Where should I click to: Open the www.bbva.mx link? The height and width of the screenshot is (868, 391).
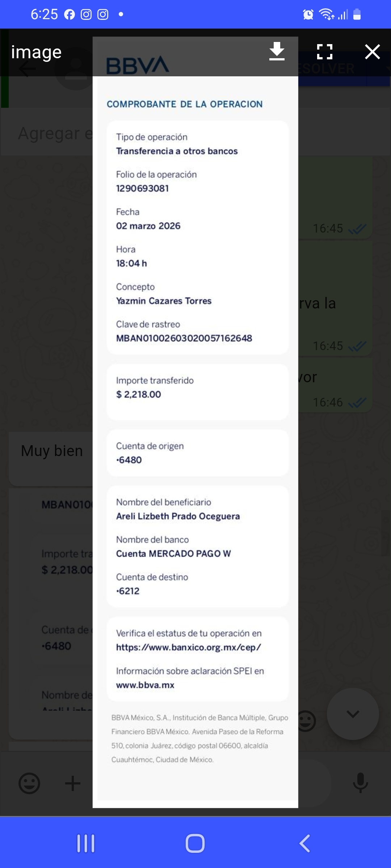coord(145,685)
